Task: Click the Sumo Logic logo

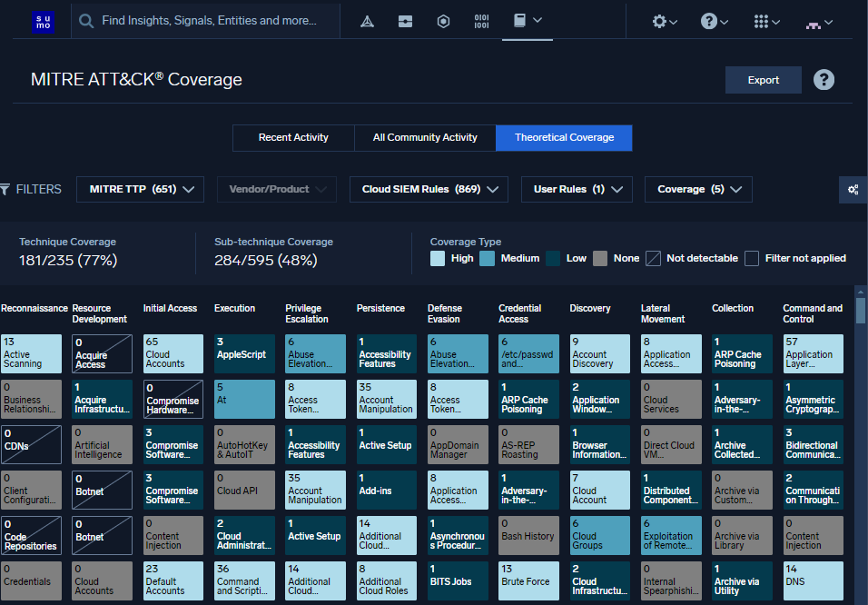Action: pyautogui.click(x=44, y=22)
